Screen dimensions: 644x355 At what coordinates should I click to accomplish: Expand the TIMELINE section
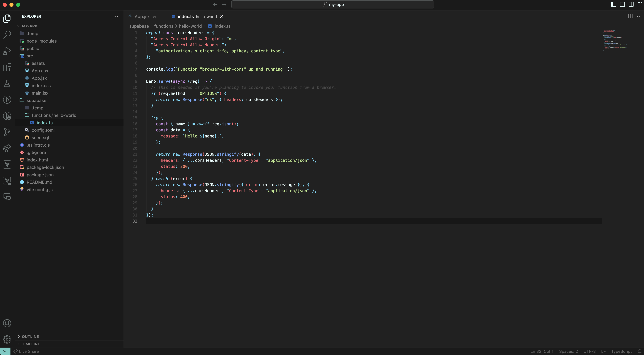tap(70, 344)
